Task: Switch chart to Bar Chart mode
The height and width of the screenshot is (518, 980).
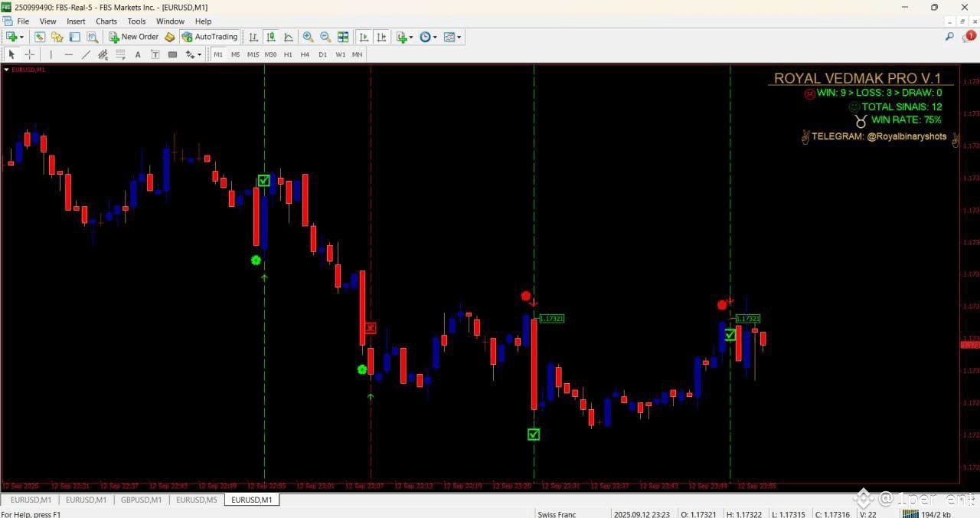Action: coord(253,37)
